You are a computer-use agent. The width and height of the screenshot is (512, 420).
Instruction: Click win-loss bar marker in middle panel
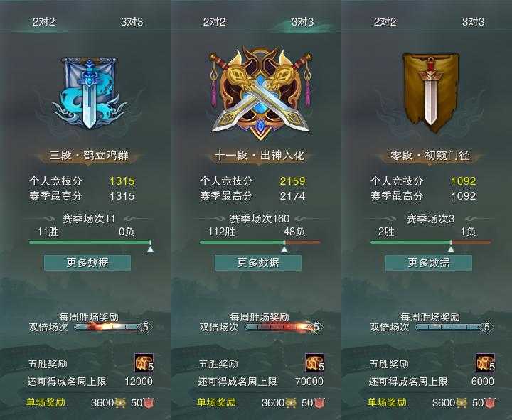(284, 247)
